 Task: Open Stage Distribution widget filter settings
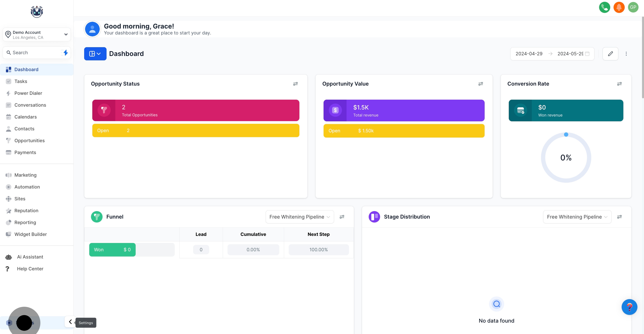(x=619, y=217)
